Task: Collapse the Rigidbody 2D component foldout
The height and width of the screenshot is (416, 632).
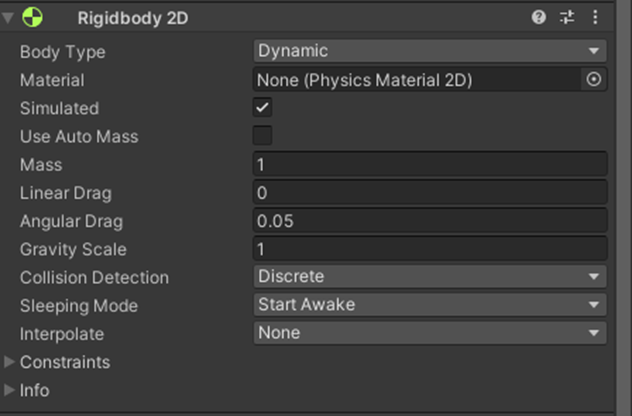Action: [8, 17]
